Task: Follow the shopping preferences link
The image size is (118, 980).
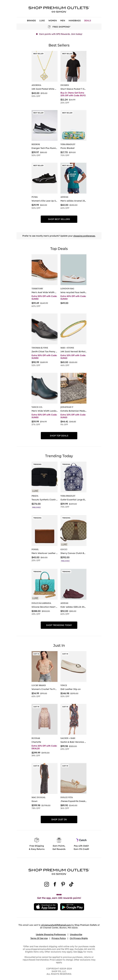Action: 84,236
